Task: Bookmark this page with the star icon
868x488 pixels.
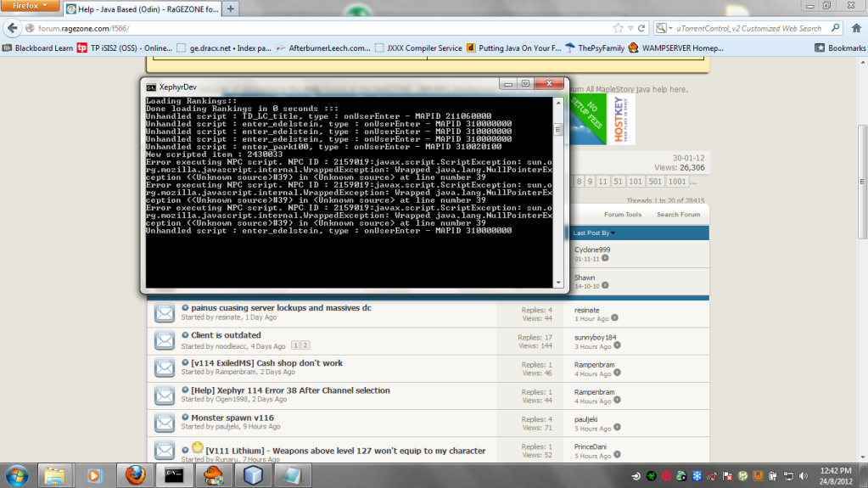Action: coord(618,28)
